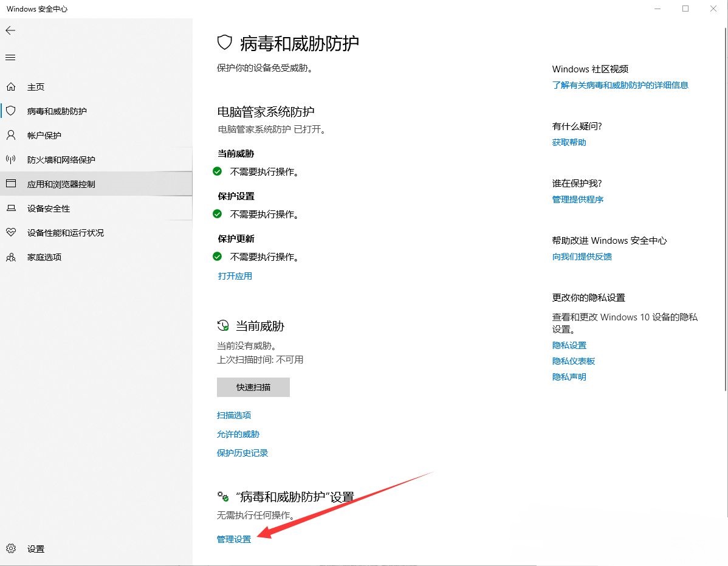
Task: Open the 家庭选项 family icon
Action: click(x=11, y=257)
